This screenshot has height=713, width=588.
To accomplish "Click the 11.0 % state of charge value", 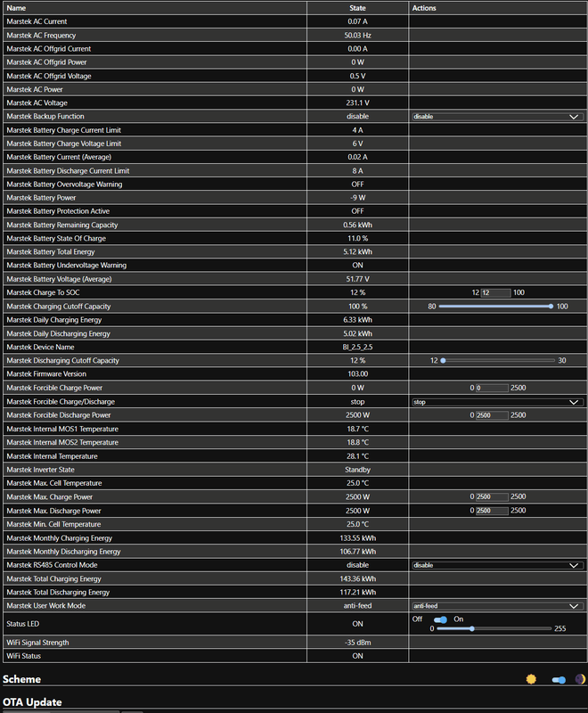I will [x=357, y=238].
